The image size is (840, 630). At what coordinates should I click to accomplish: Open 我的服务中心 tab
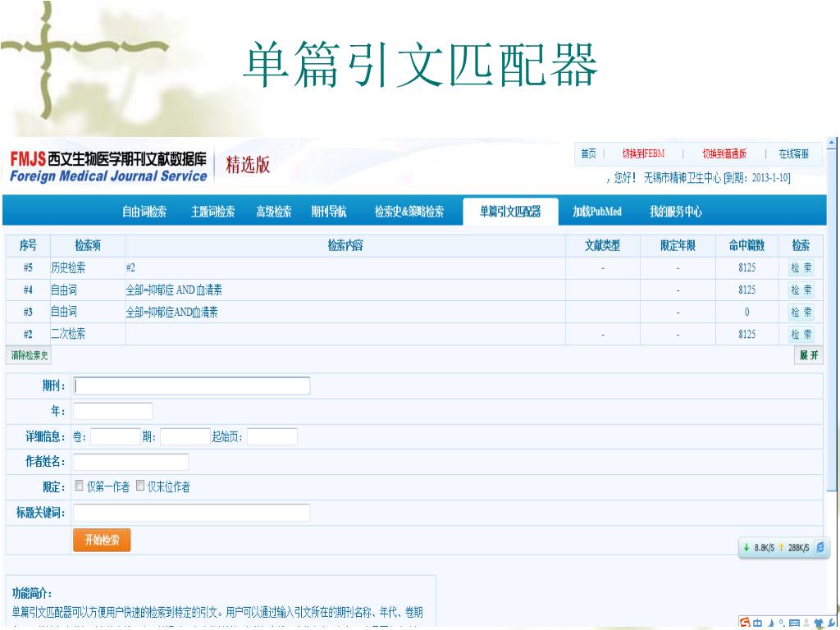pos(676,212)
